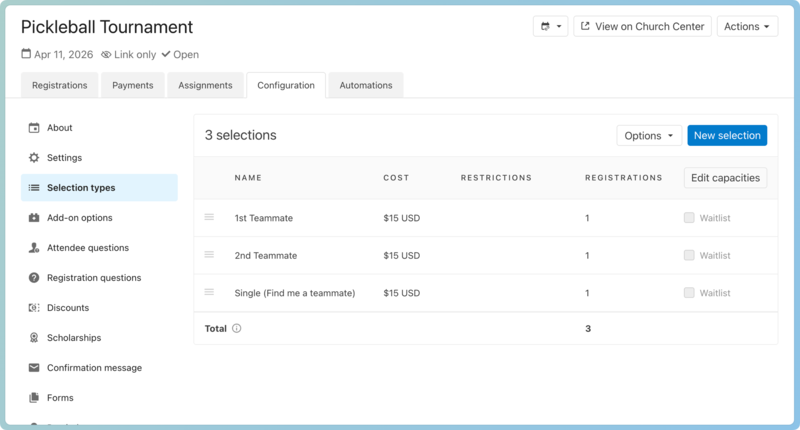800x430 pixels.
Task: Click the info icon next to Total
Action: [x=237, y=328]
